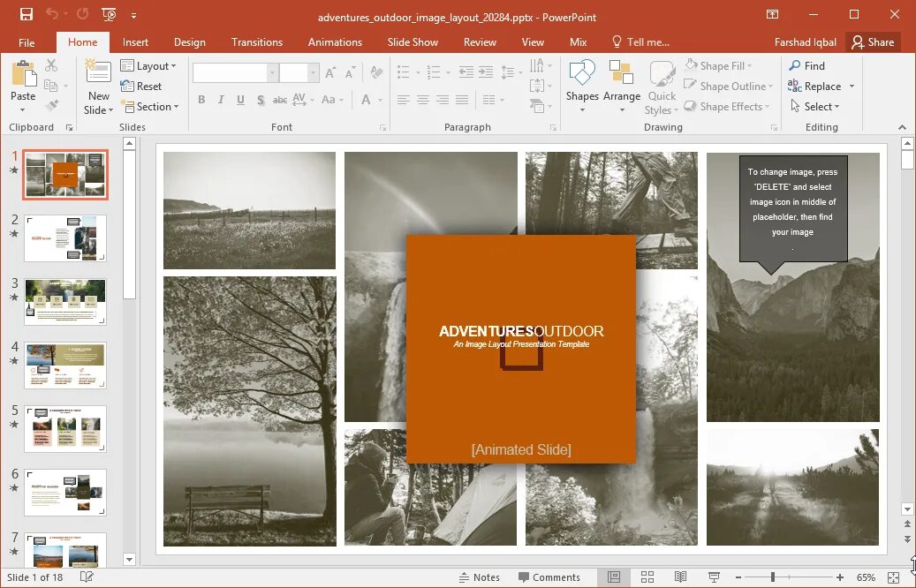Collapse the ribbon arrow
This screenshot has height=588, width=916.
coord(902,127)
